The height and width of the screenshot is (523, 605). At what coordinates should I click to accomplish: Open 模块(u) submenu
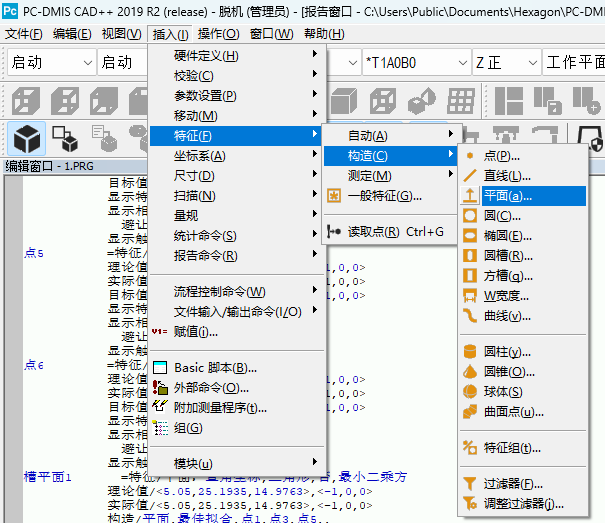pyautogui.click(x=236, y=464)
